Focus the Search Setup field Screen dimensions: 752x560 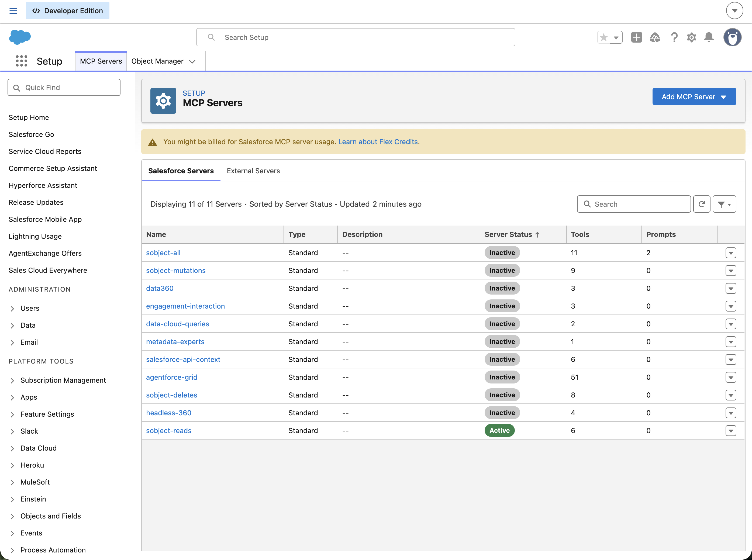click(356, 37)
